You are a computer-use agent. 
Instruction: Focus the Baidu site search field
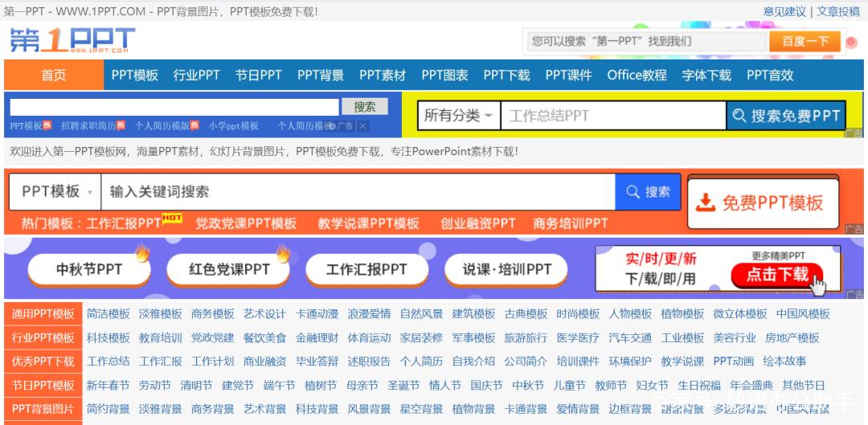[x=648, y=42]
